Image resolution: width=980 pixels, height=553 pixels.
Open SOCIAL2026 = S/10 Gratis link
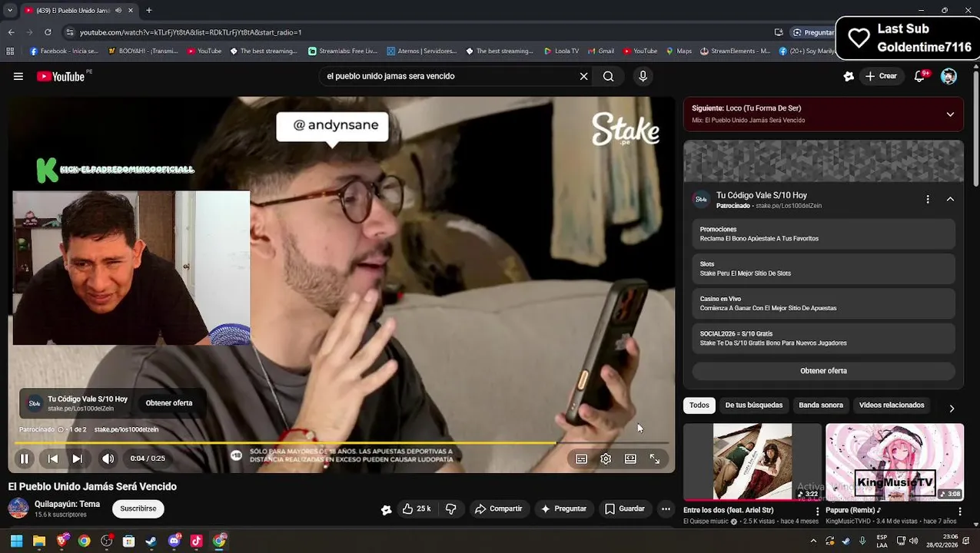tap(823, 338)
